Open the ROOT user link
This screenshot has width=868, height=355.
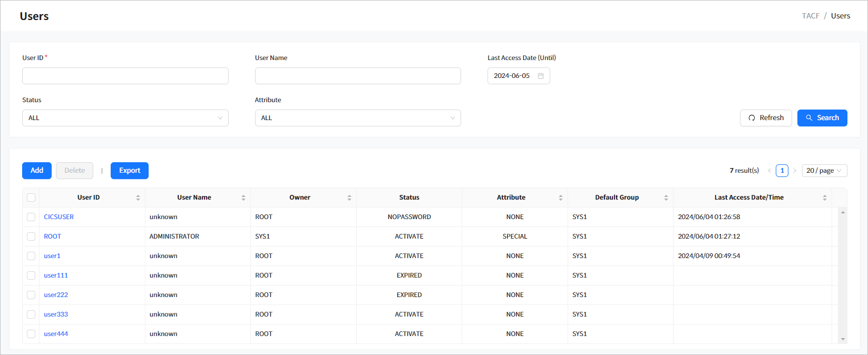53,236
